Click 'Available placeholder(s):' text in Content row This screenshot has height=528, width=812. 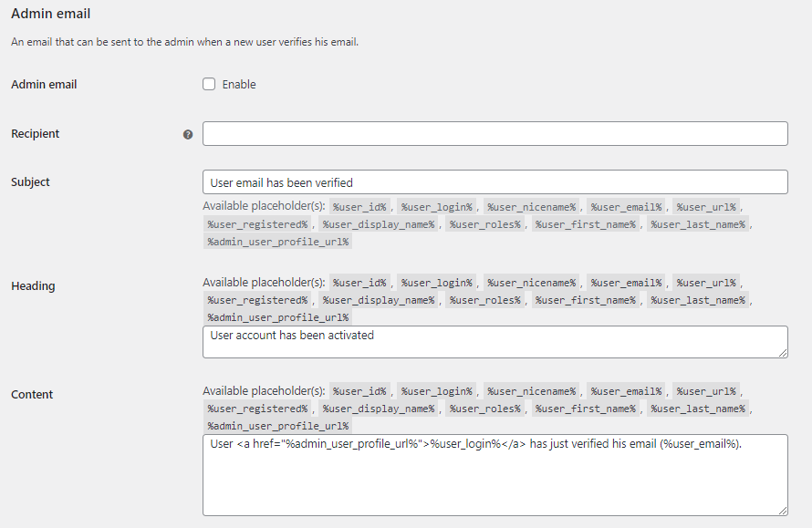click(264, 391)
